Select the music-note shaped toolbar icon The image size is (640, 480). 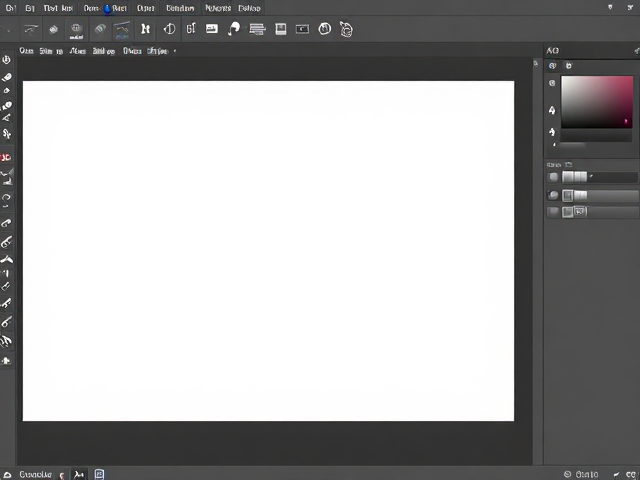tap(233, 29)
